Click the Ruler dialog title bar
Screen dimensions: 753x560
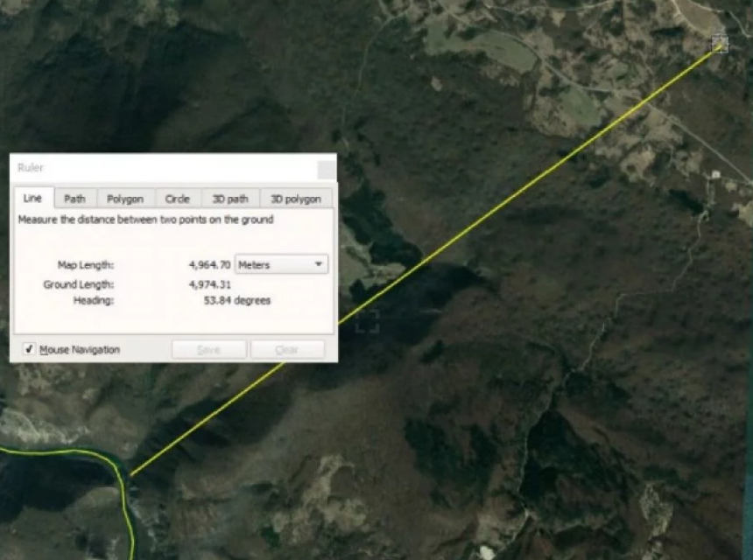tap(158, 167)
